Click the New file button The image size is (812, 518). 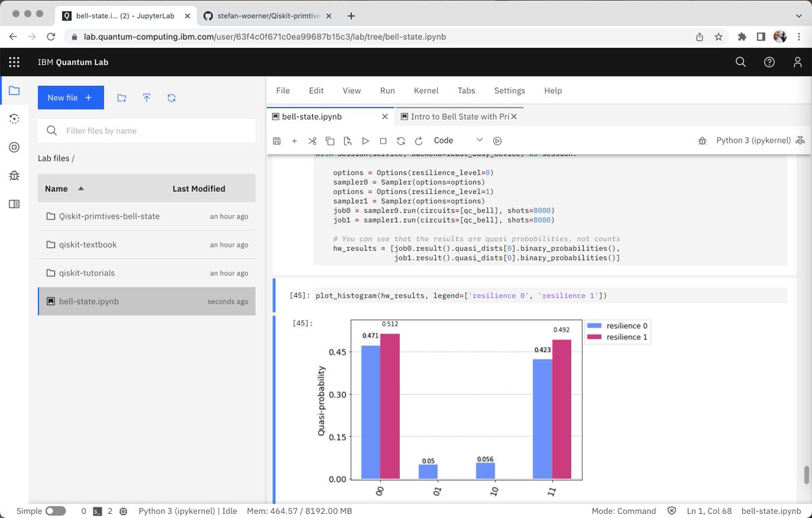pyautogui.click(x=70, y=97)
